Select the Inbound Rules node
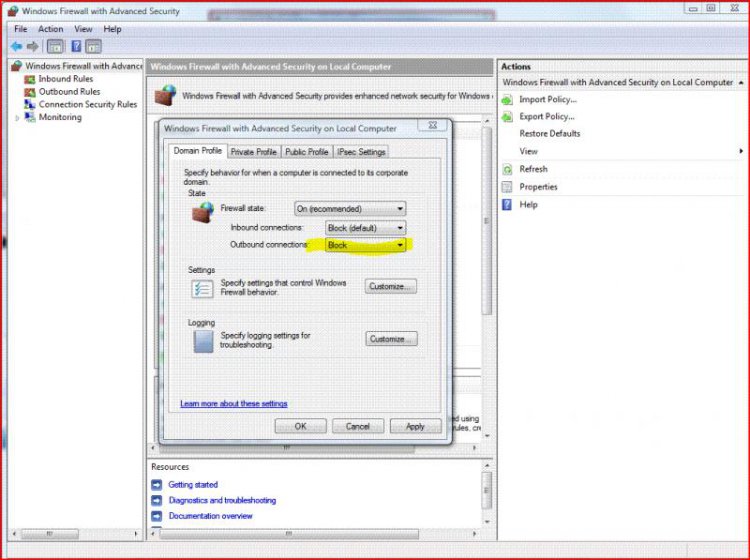This screenshot has height=560, width=750. (65, 78)
